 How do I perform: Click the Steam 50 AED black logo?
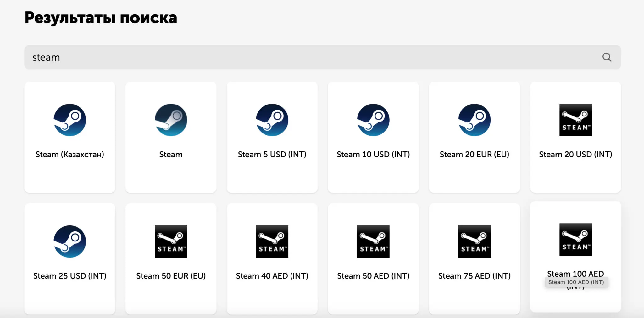coord(373,241)
